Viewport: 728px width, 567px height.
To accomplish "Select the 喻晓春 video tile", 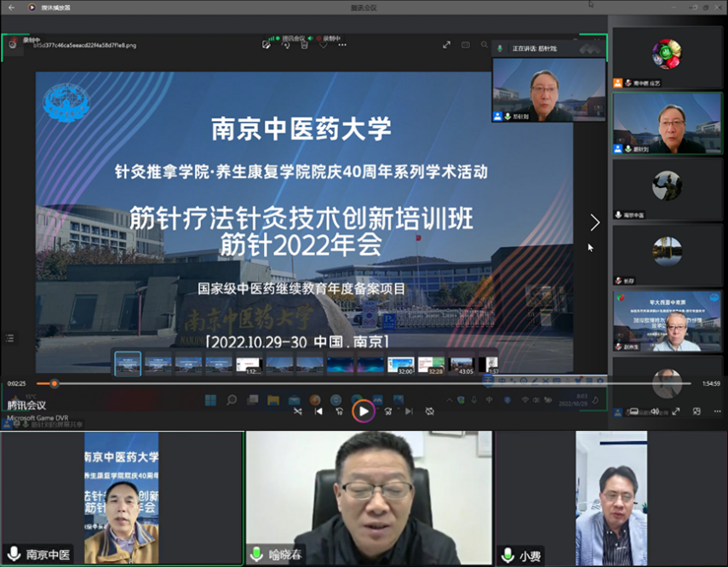I will click(x=369, y=498).
